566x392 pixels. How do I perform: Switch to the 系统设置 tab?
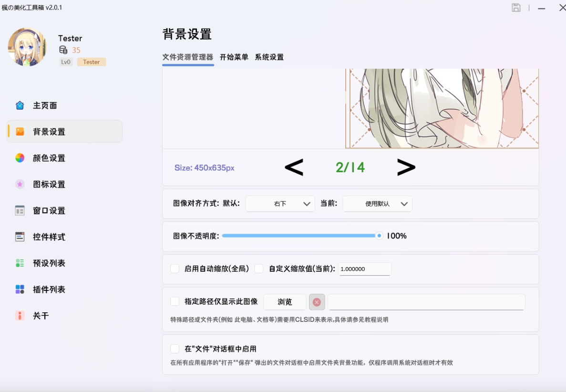coord(269,57)
